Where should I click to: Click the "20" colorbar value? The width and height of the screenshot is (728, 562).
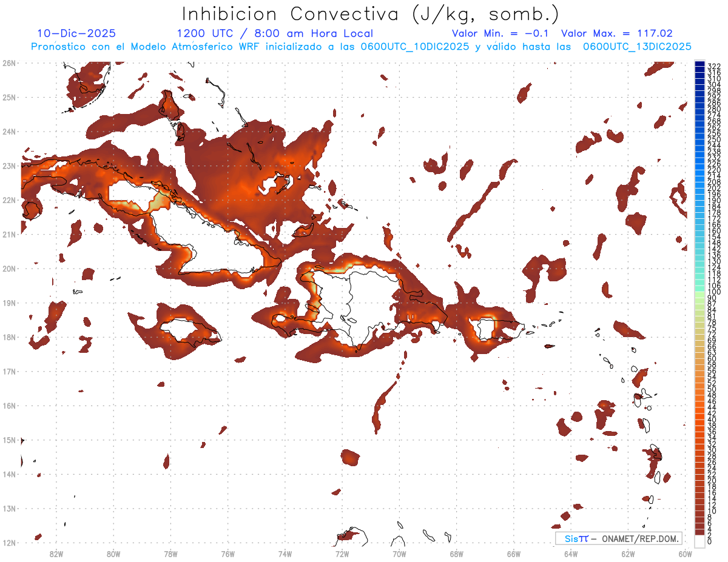point(712,480)
